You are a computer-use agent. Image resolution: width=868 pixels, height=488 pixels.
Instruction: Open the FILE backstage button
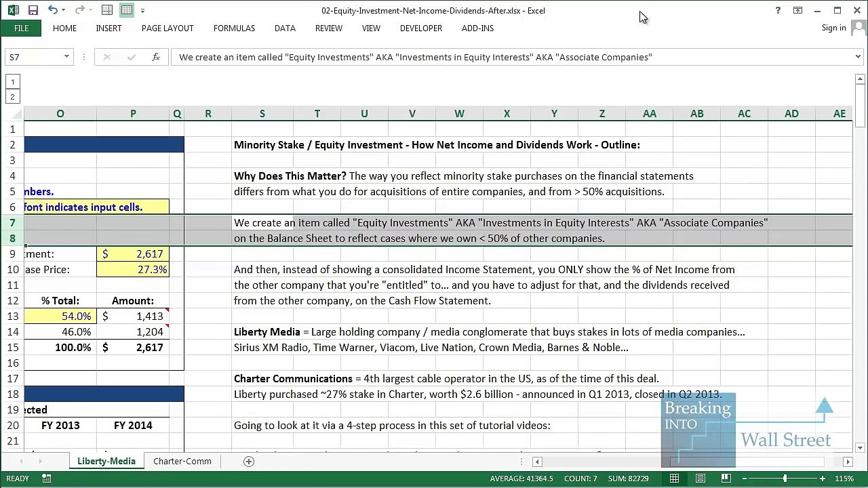[x=21, y=28]
